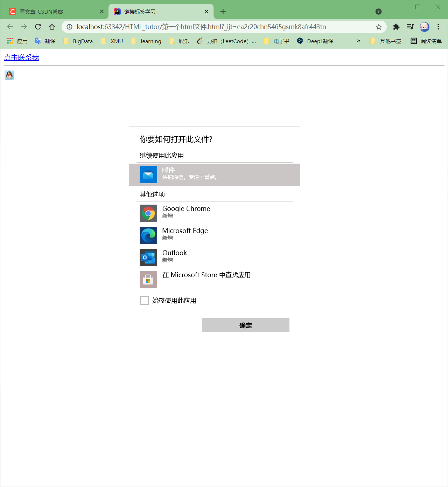This screenshot has height=487, width=448.
Task: Expand hidden bookmarks with » chevron
Action: coord(358,41)
